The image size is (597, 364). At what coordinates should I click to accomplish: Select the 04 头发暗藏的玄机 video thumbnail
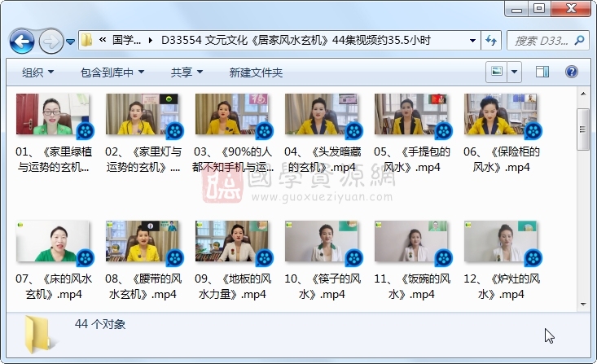[x=322, y=114]
